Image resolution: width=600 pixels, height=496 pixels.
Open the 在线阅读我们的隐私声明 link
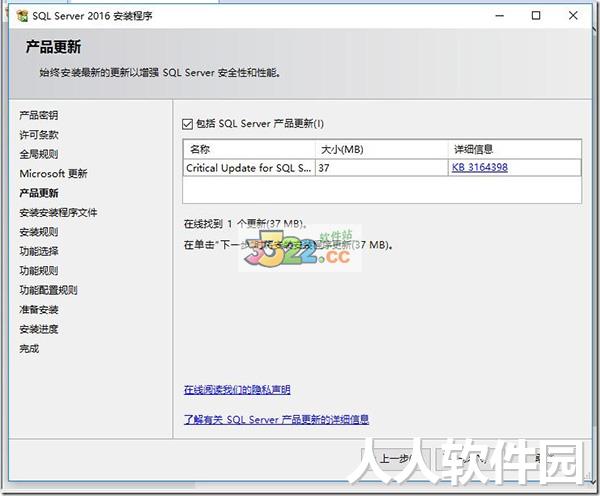coord(237,390)
